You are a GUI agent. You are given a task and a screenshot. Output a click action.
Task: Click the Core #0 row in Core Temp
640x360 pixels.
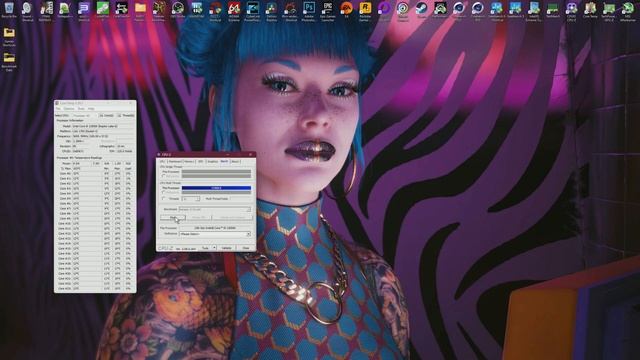95,173
